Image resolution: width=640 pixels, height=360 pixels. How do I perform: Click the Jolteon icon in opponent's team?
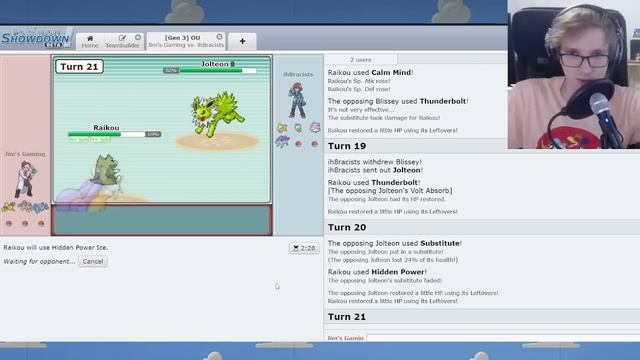pyautogui.click(x=282, y=128)
